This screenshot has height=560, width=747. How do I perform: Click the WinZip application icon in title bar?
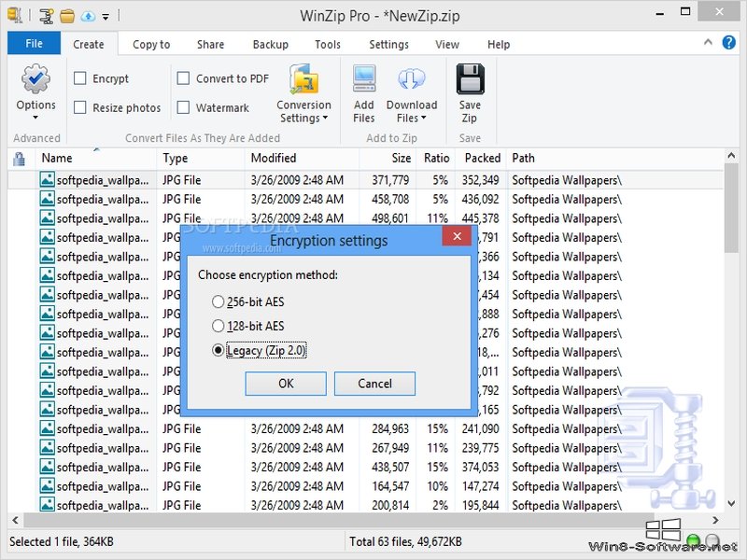[15, 15]
